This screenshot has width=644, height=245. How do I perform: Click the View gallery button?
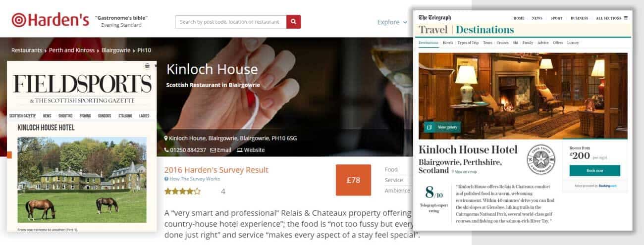click(x=442, y=127)
